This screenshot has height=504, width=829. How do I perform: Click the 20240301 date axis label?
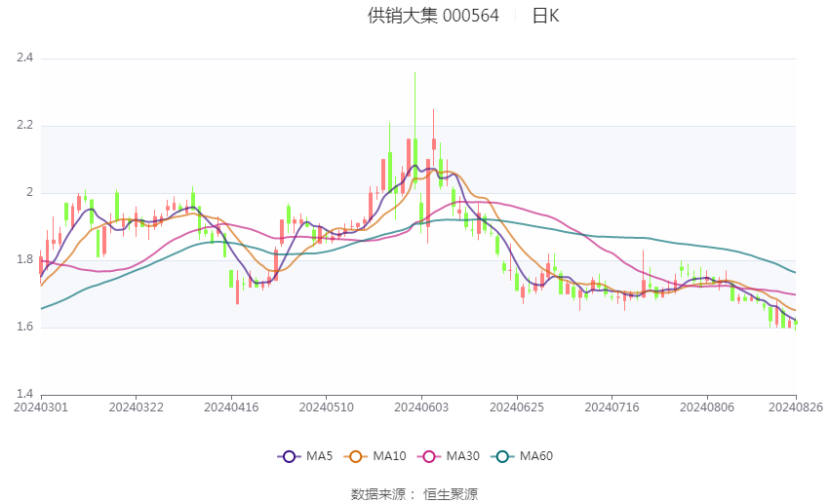click(x=41, y=407)
